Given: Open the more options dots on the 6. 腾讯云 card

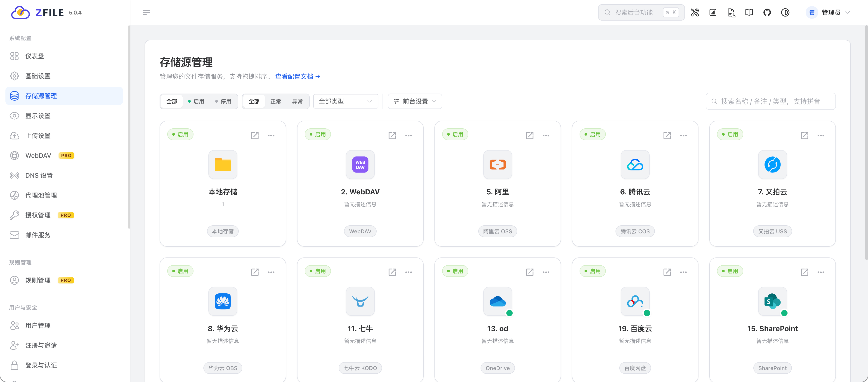Looking at the screenshot, I should (683, 135).
